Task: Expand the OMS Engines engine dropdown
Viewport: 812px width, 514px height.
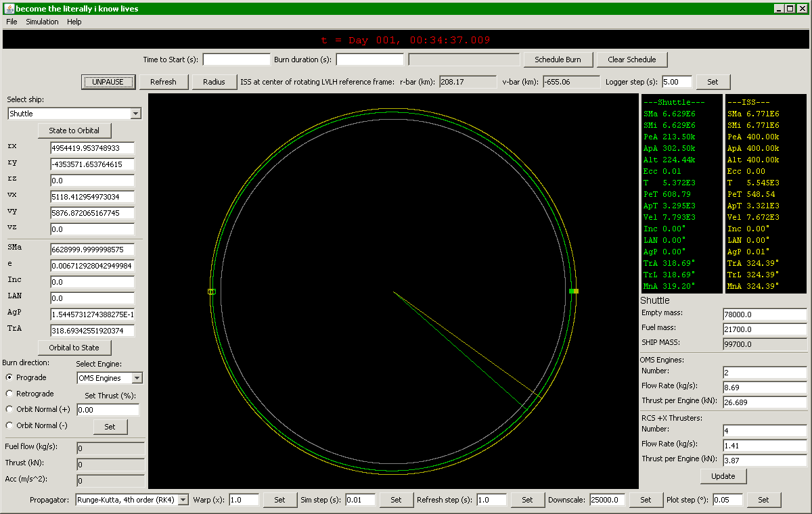Action: [x=110, y=378]
